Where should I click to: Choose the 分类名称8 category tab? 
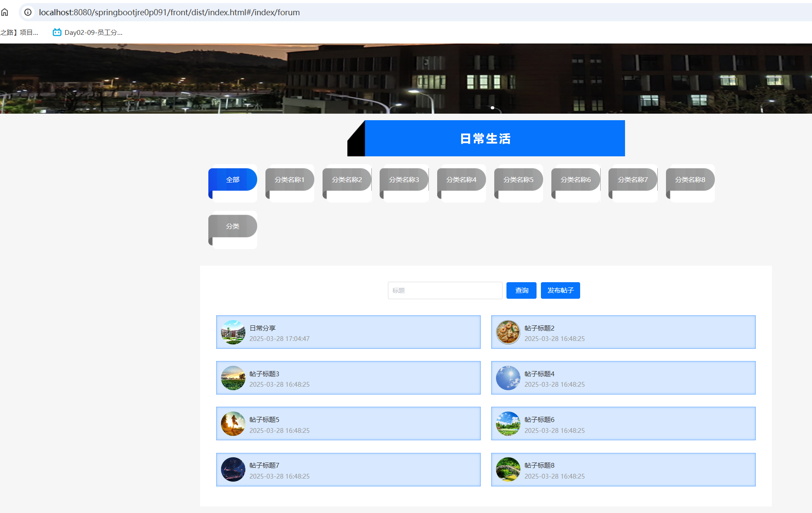point(690,180)
